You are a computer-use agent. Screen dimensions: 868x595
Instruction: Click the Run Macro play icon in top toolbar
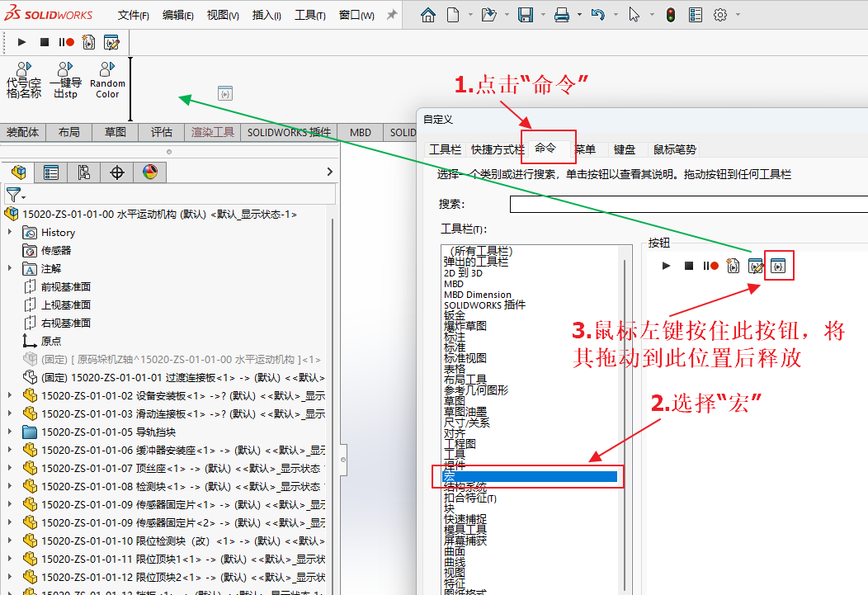pos(22,42)
